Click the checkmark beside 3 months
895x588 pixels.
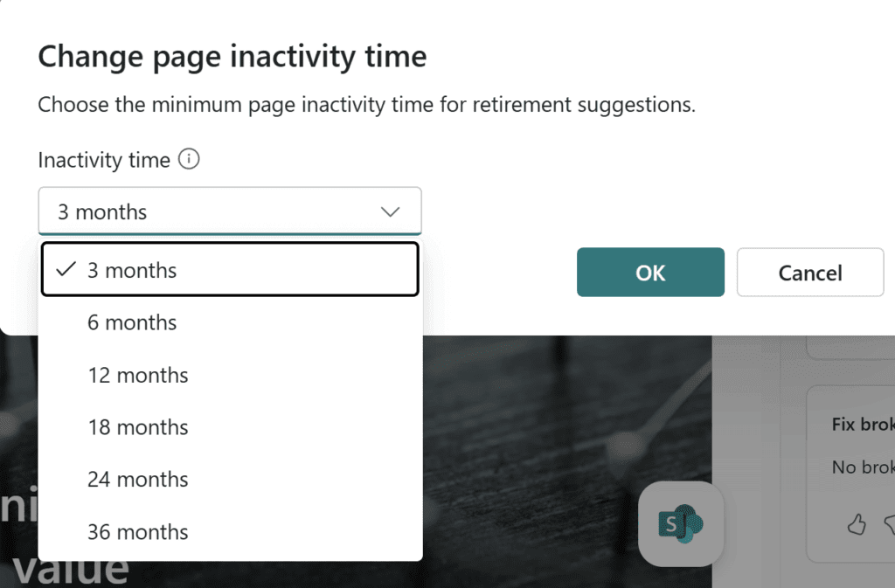pos(66,270)
